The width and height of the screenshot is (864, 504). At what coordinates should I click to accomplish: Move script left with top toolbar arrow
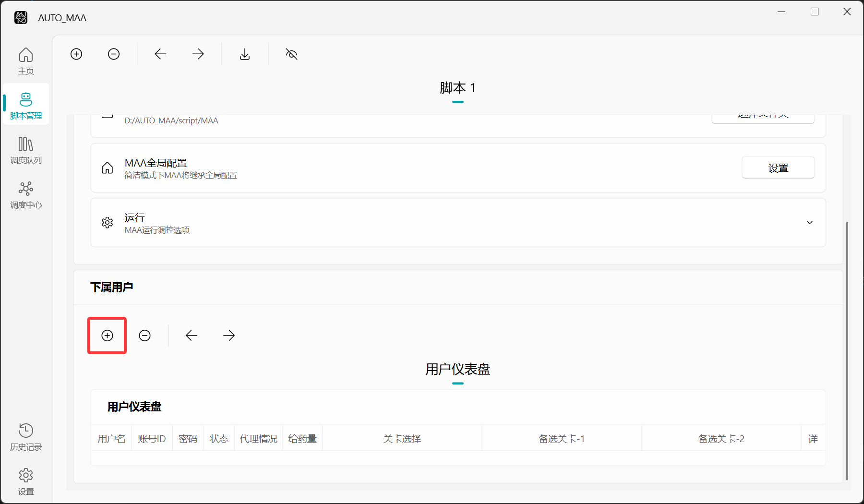160,54
